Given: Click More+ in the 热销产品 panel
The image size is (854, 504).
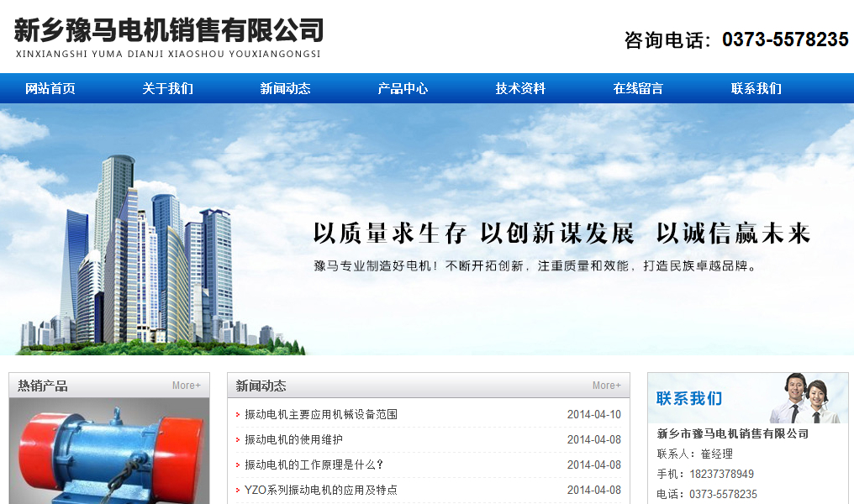Looking at the screenshot, I should pos(187,386).
